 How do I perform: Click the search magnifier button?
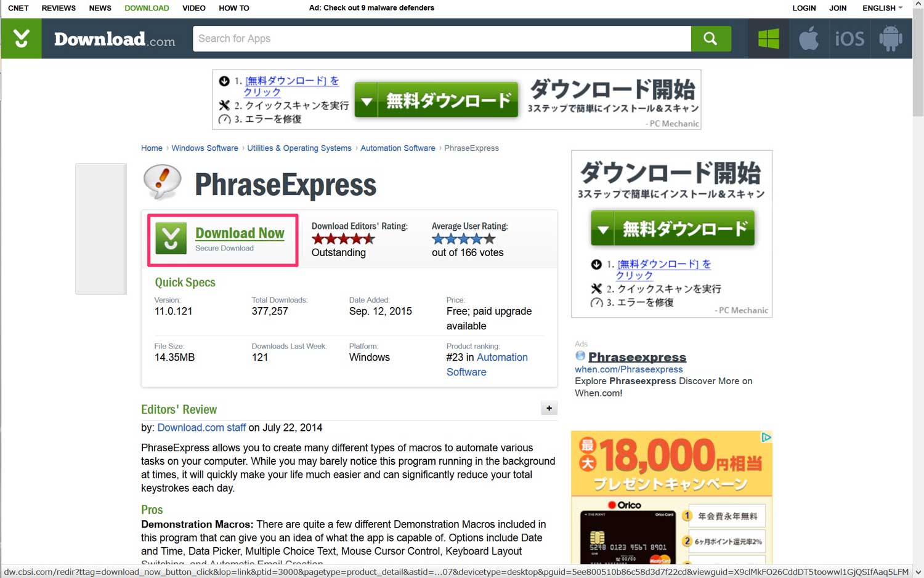pyautogui.click(x=711, y=39)
